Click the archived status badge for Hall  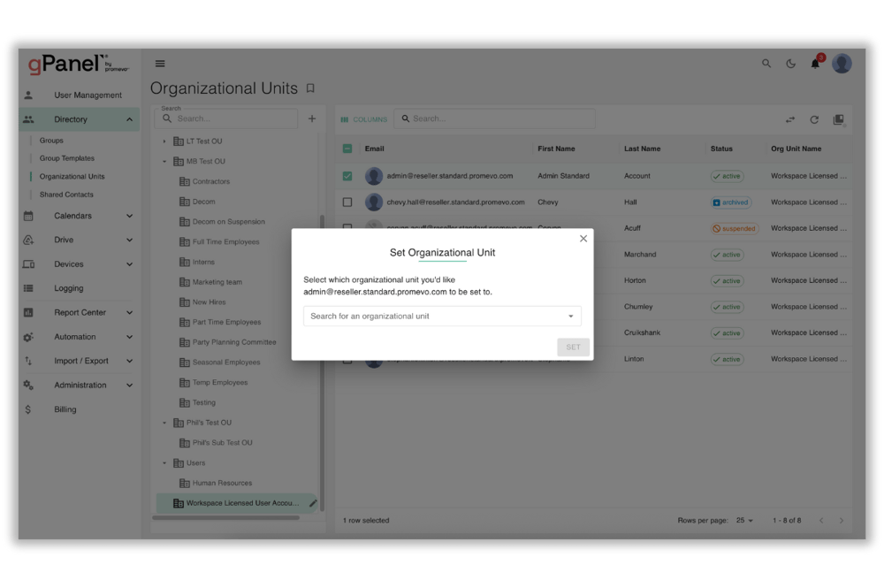click(x=731, y=202)
